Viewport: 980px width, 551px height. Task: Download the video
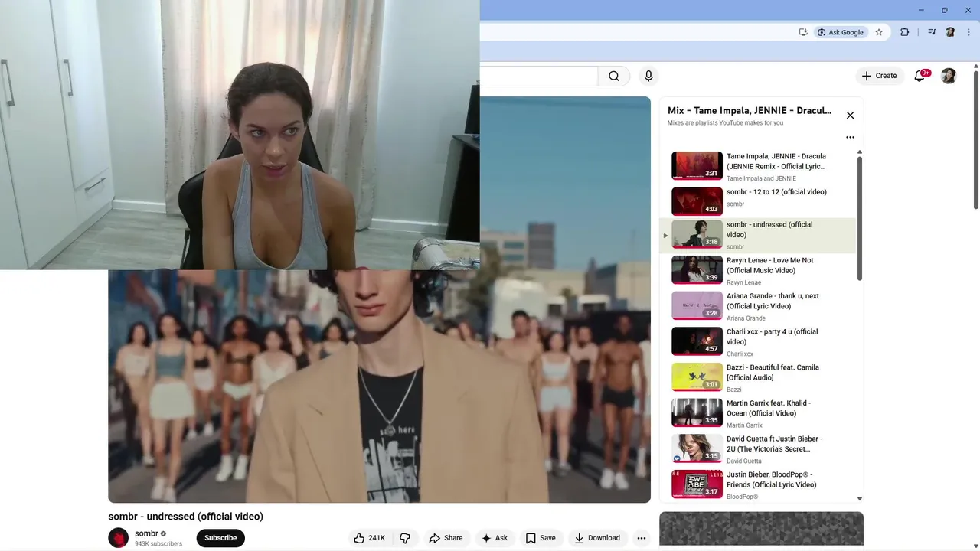pos(597,538)
